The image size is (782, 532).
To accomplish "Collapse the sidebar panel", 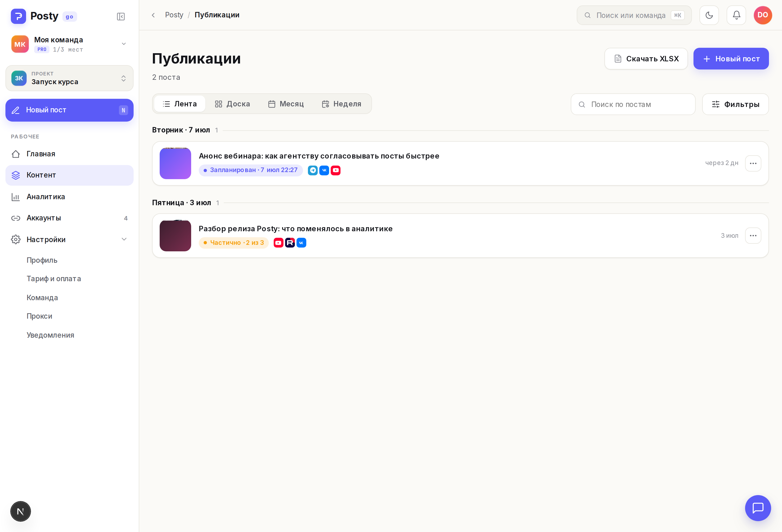I will point(121,17).
